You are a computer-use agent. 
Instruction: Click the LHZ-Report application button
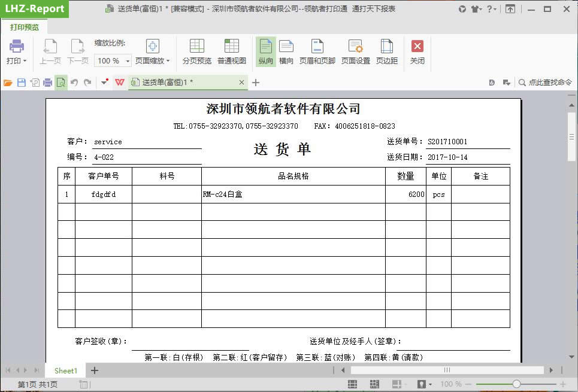pos(34,8)
